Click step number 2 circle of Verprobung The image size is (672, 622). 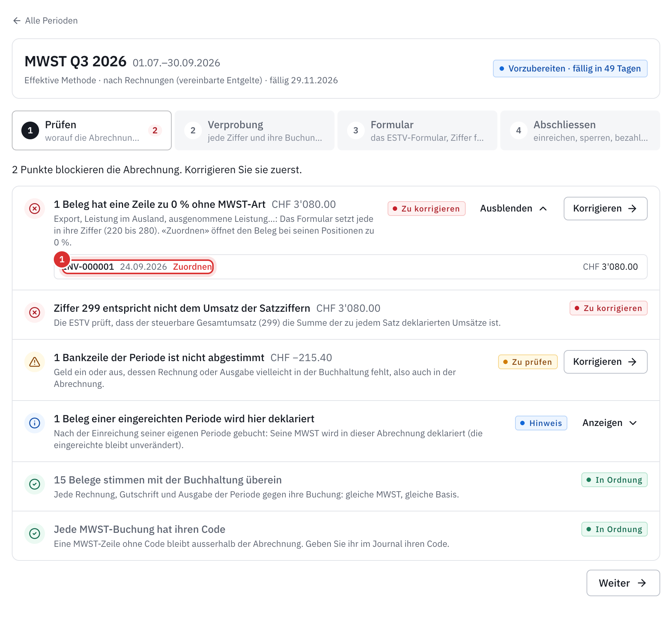(x=193, y=130)
